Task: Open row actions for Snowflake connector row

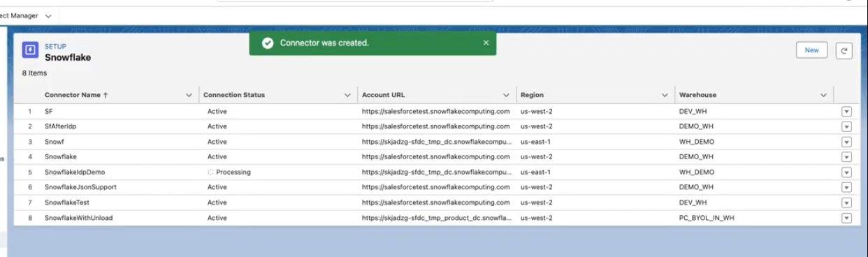Action: [x=846, y=157]
